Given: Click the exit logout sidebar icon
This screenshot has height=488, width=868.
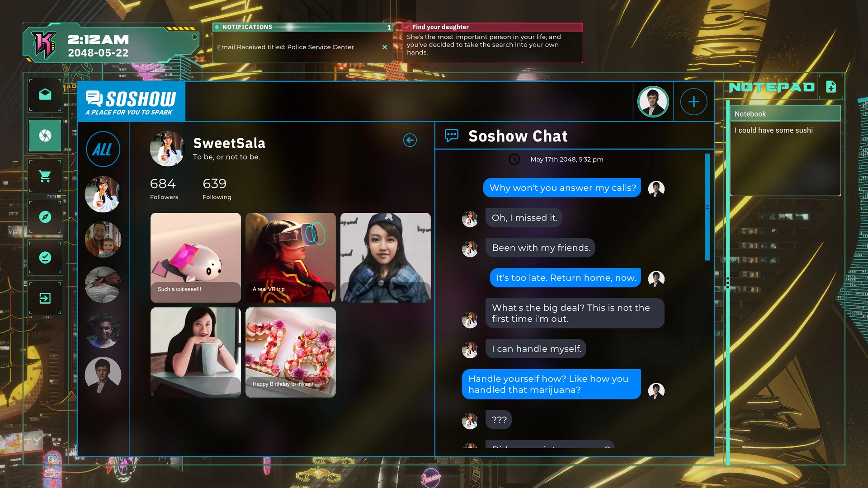Looking at the screenshot, I should [x=45, y=298].
